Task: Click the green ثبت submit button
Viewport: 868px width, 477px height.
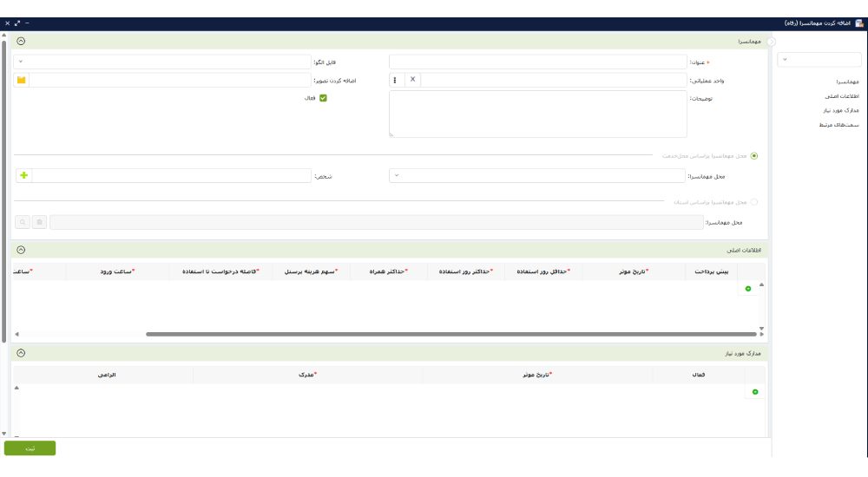Action: point(30,448)
